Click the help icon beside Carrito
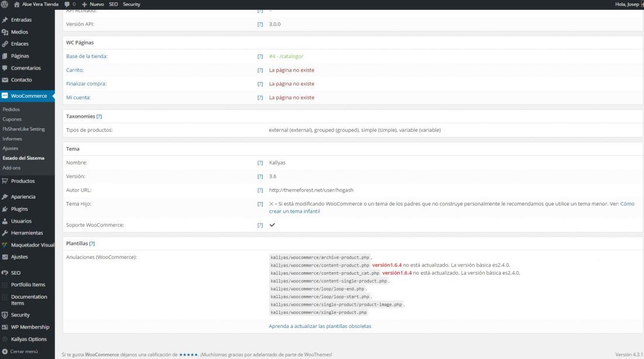 [260, 70]
